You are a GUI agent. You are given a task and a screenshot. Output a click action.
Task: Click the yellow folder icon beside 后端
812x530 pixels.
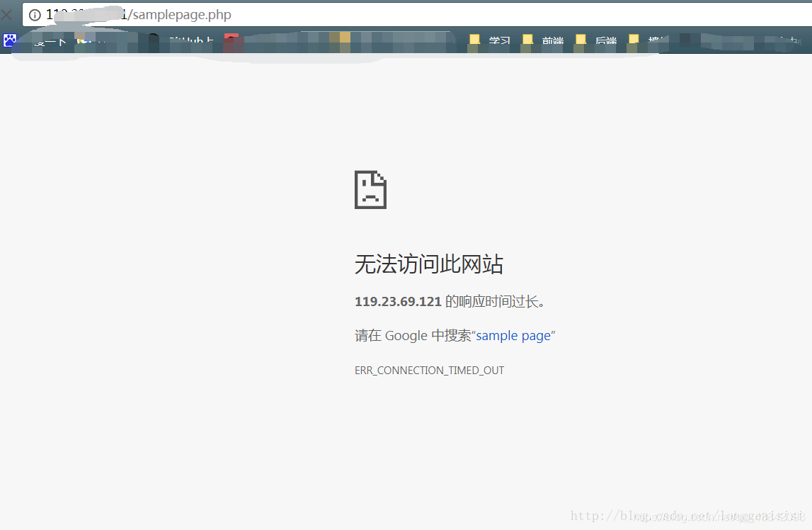pos(581,40)
